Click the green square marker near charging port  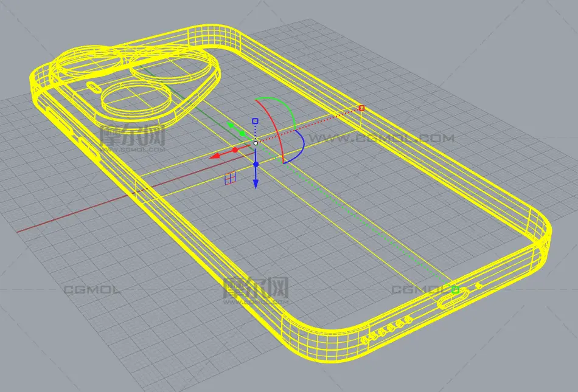[x=454, y=291]
